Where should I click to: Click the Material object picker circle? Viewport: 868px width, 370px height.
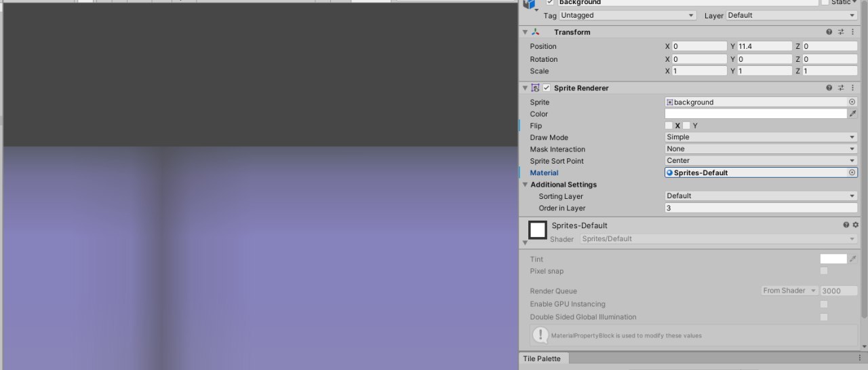[x=852, y=172]
